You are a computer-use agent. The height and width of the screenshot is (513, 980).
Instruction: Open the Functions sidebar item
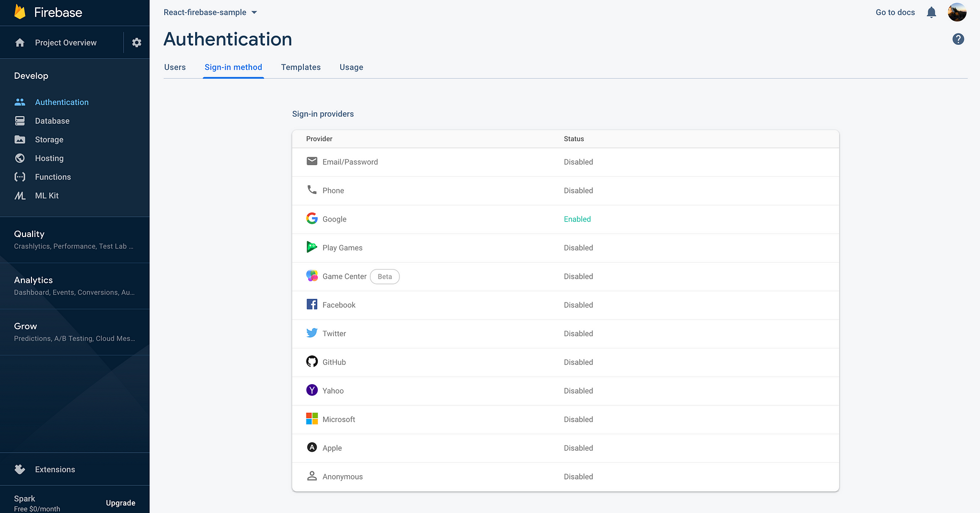coord(53,177)
